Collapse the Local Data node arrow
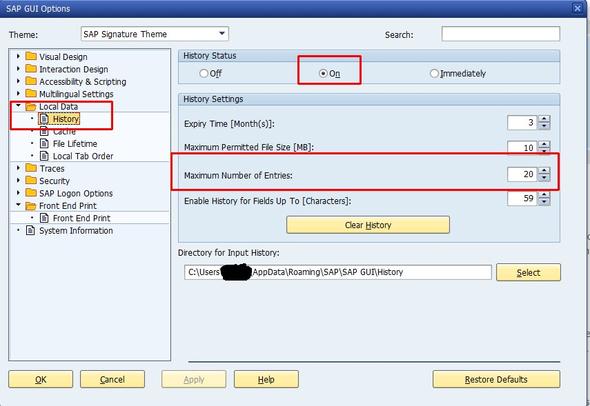The image size is (590, 406). (18, 106)
